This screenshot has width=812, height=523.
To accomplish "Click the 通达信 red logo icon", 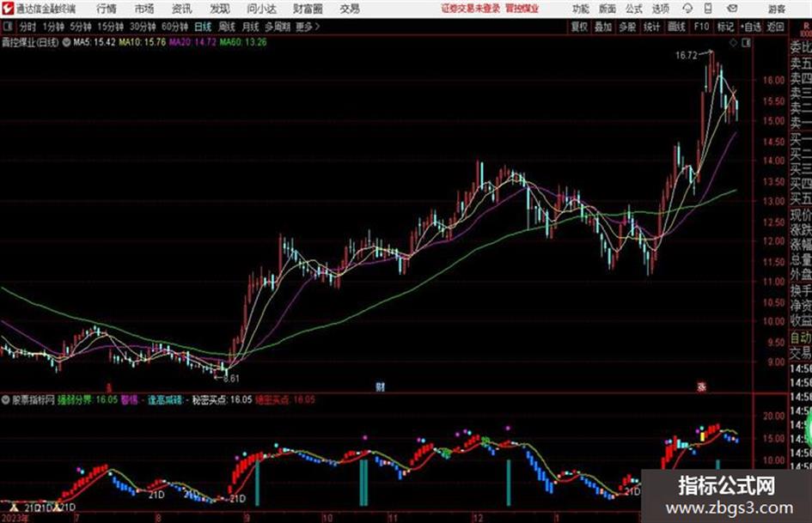I will 7,9.
